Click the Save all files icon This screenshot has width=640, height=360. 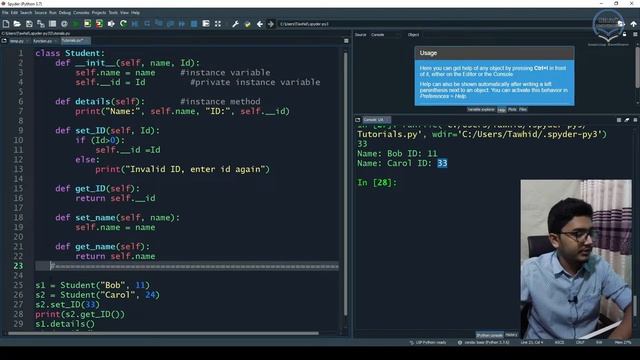(41, 24)
